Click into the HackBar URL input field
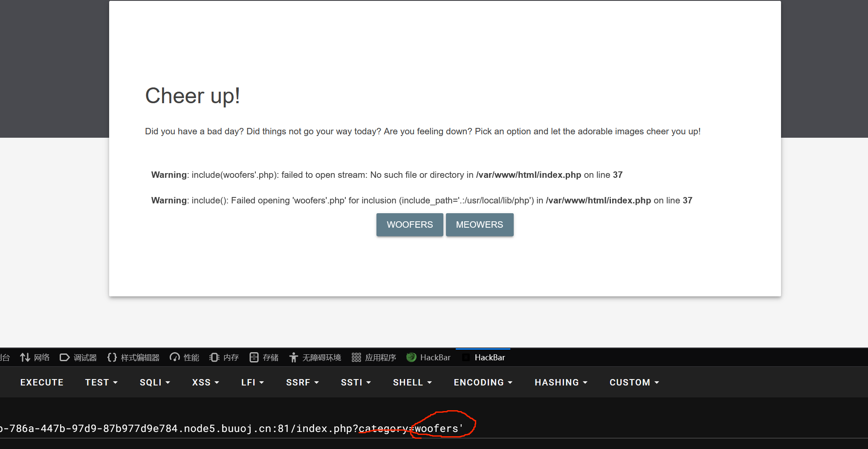 coord(597,429)
